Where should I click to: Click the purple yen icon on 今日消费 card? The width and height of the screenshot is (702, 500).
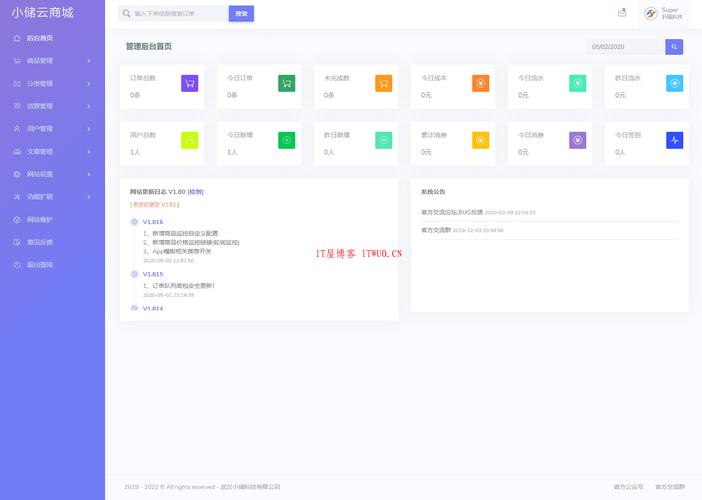578,140
